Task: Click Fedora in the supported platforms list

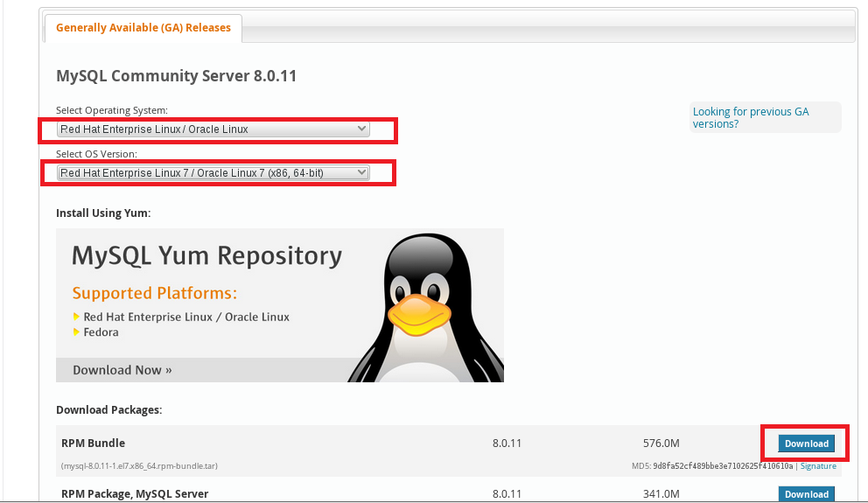Action: point(101,332)
